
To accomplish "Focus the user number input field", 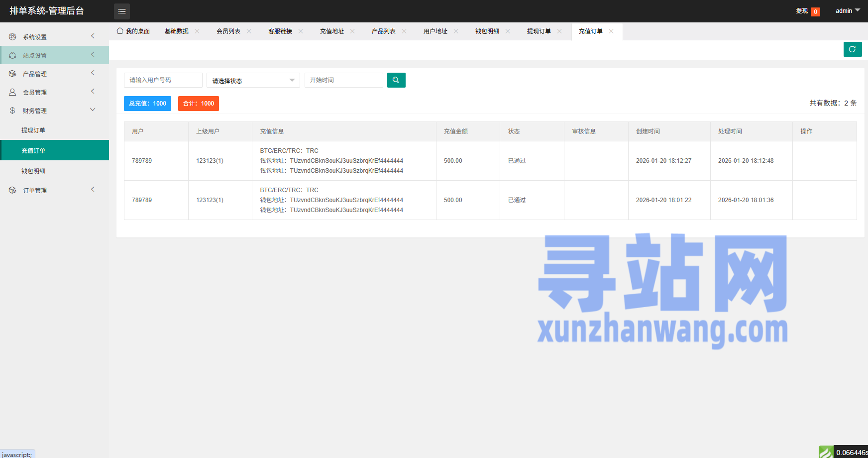I will pos(163,80).
